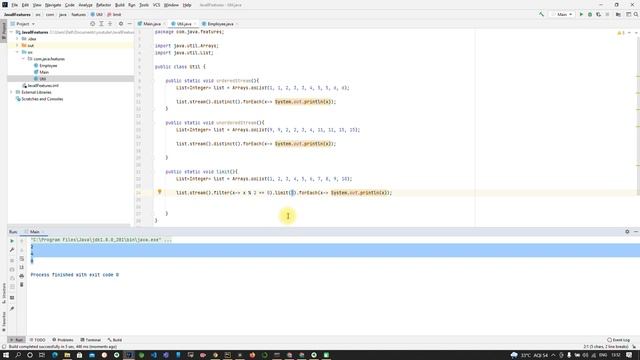
Task: Expand External Libraries node
Action: pos(11,92)
